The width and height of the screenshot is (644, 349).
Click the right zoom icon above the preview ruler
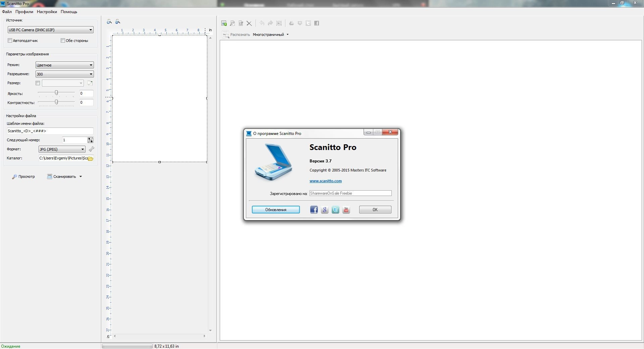click(x=118, y=22)
